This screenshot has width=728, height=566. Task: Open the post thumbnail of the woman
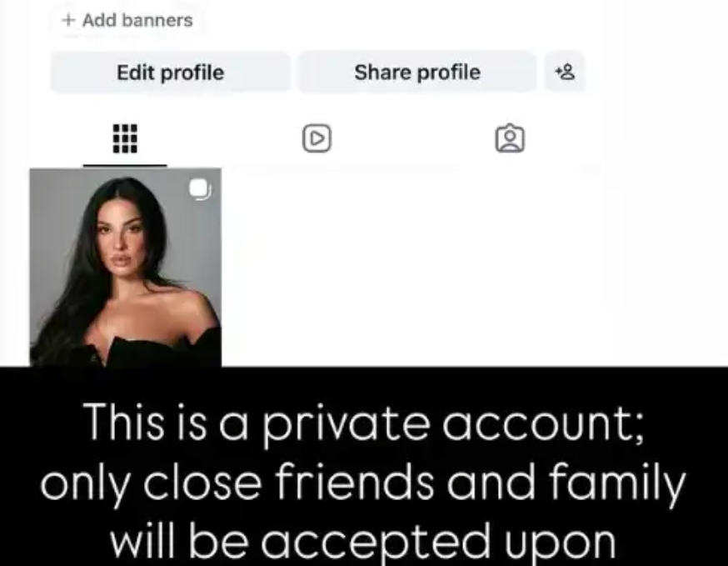point(125,268)
